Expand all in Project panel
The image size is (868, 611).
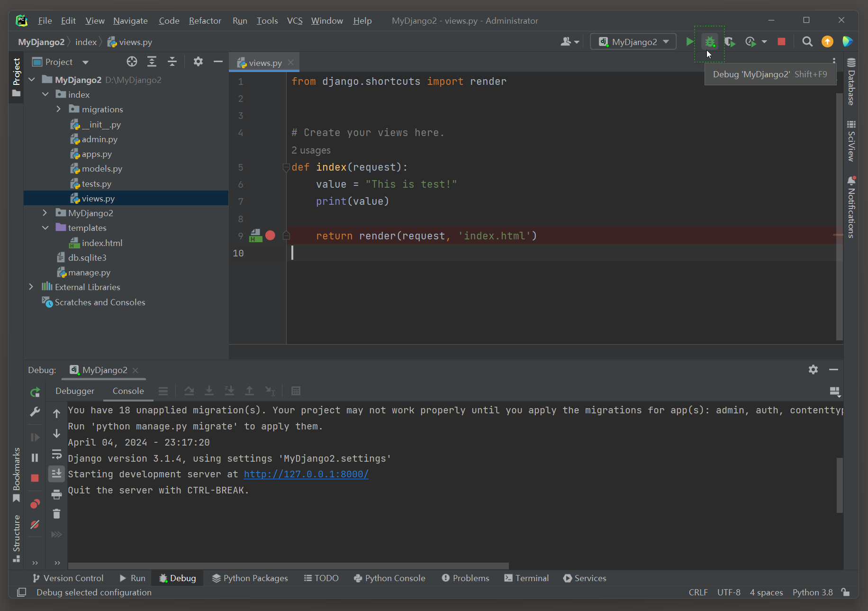pyautogui.click(x=152, y=62)
